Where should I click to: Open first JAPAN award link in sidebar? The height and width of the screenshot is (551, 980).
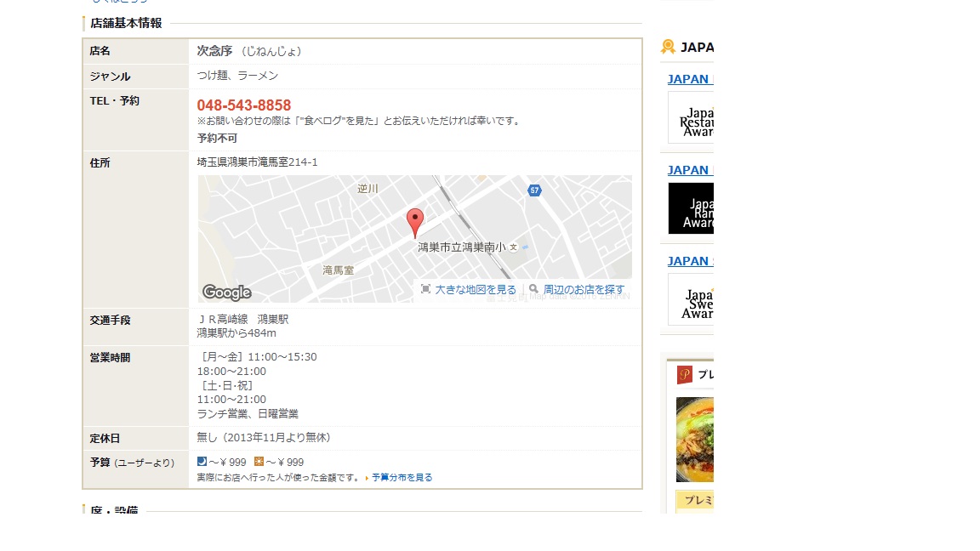tap(690, 79)
